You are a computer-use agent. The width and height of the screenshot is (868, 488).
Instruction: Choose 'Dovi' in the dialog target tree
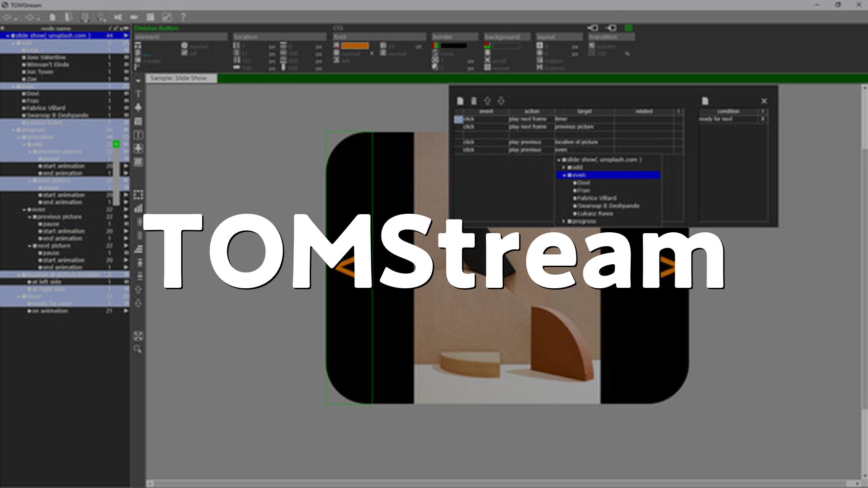tap(584, 183)
